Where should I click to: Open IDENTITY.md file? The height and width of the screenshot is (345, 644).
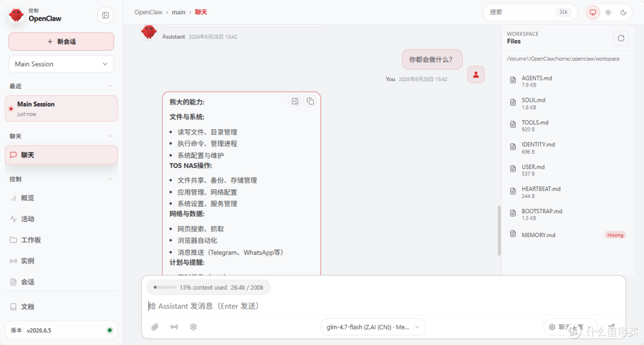(567, 148)
